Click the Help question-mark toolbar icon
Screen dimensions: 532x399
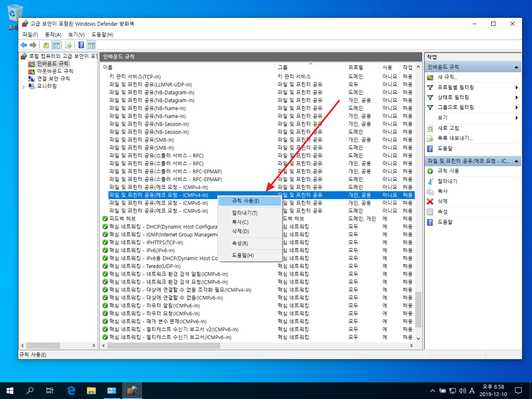point(81,45)
